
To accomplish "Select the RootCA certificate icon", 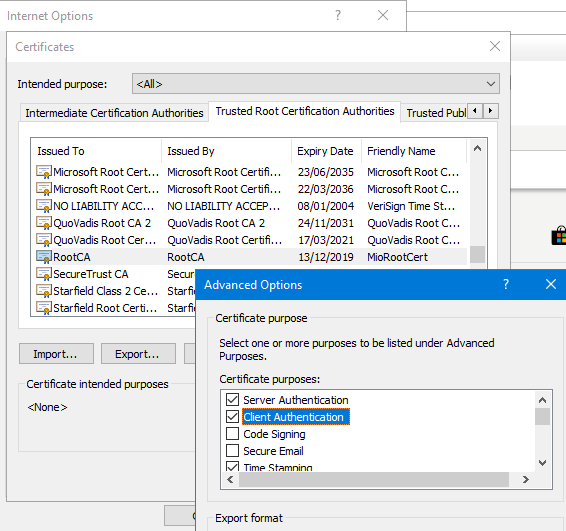I will tap(44, 257).
